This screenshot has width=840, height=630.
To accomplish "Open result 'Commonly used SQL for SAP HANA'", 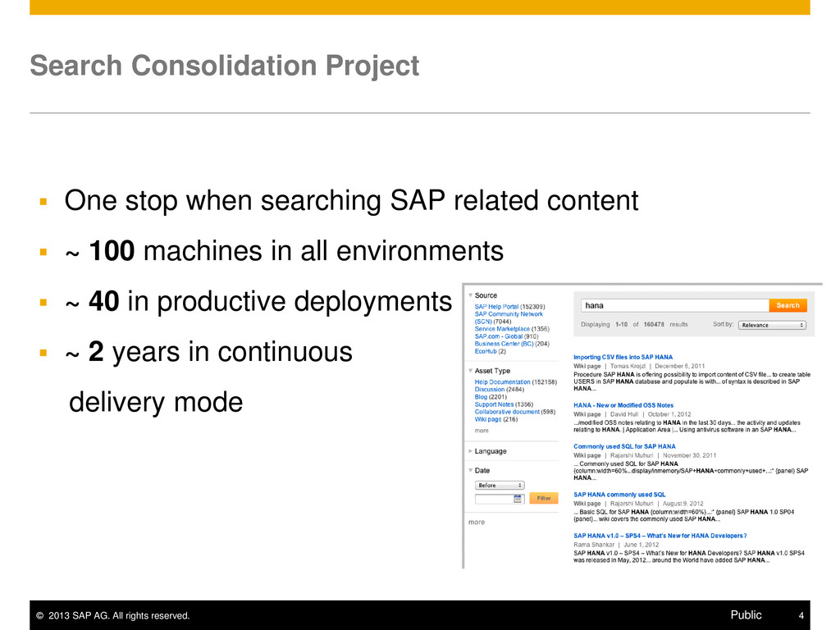I will pyautogui.click(x=624, y=446).
